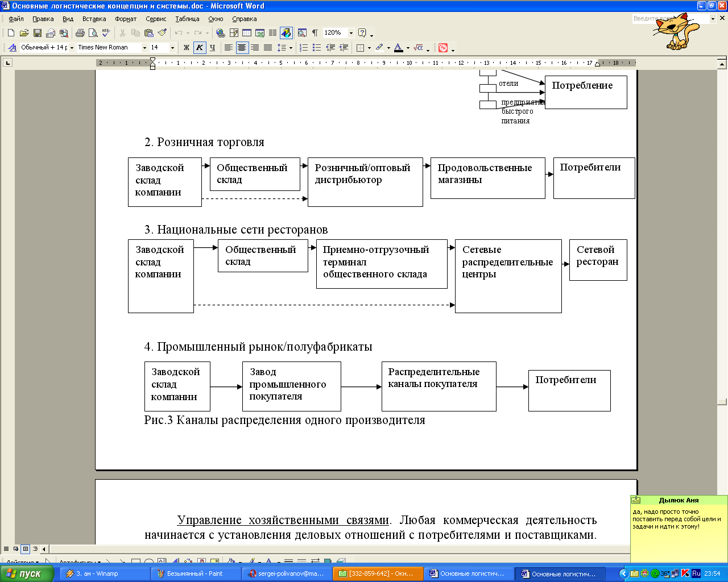This screenshot has width=728, height=582.
Task: Open the zoom 120% dropdown
Action: pos(351,33)
